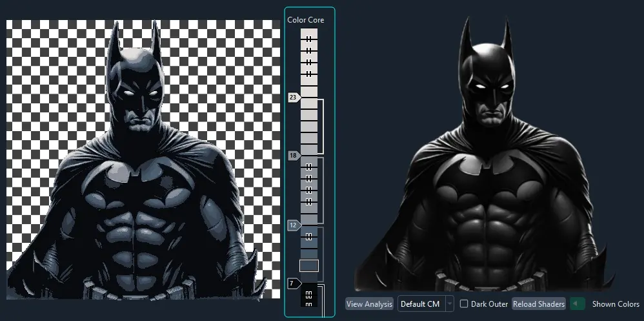Click the Reload Shaders button
The height and width of the screenshot is (321, 644).
[x=538, y=304]
